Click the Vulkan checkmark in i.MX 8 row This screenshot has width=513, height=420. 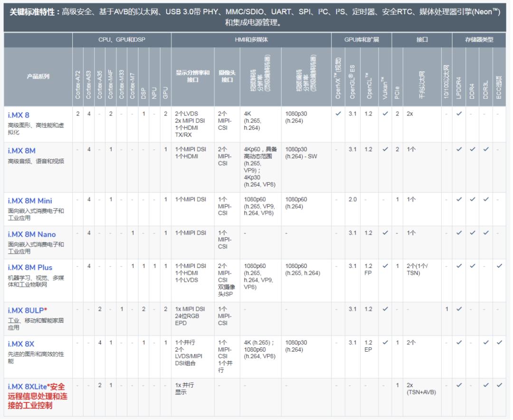385,114
